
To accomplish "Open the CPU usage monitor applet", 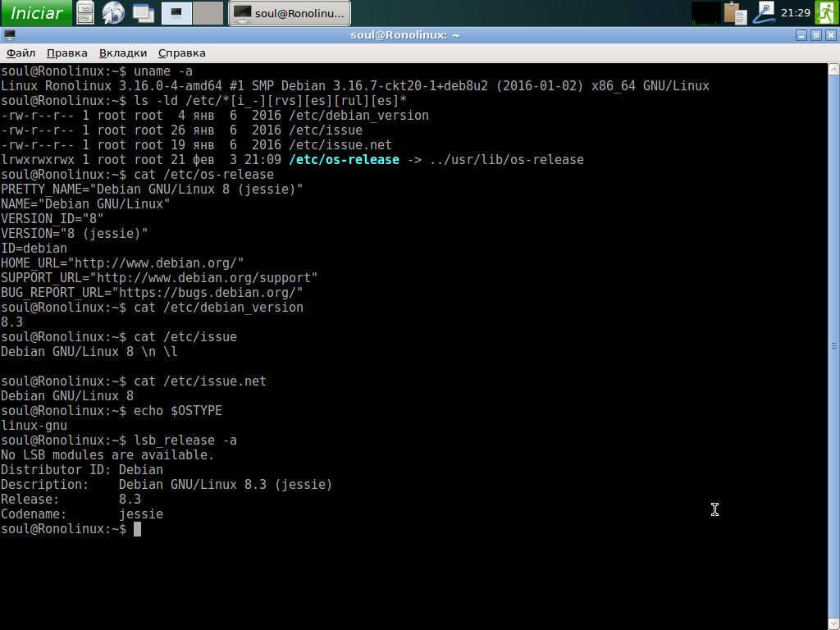I will coord(705,13).
